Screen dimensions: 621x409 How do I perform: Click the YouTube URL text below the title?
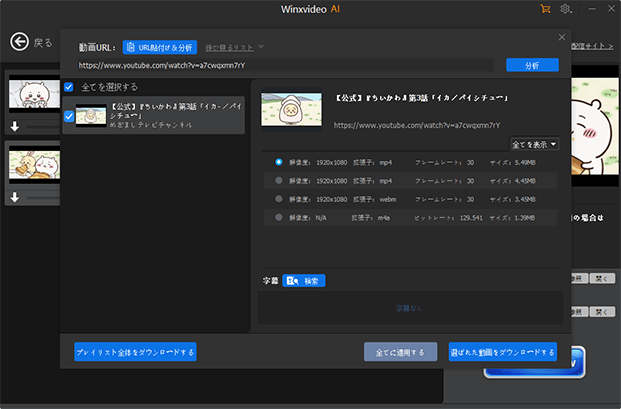pyautogui.click(x=417, y=125)
